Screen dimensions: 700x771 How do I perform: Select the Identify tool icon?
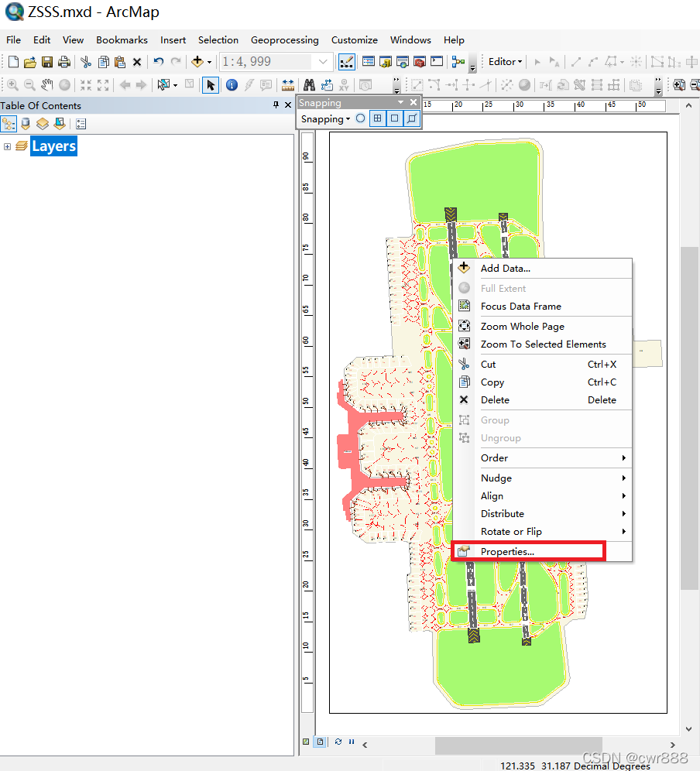coord(232,85)
